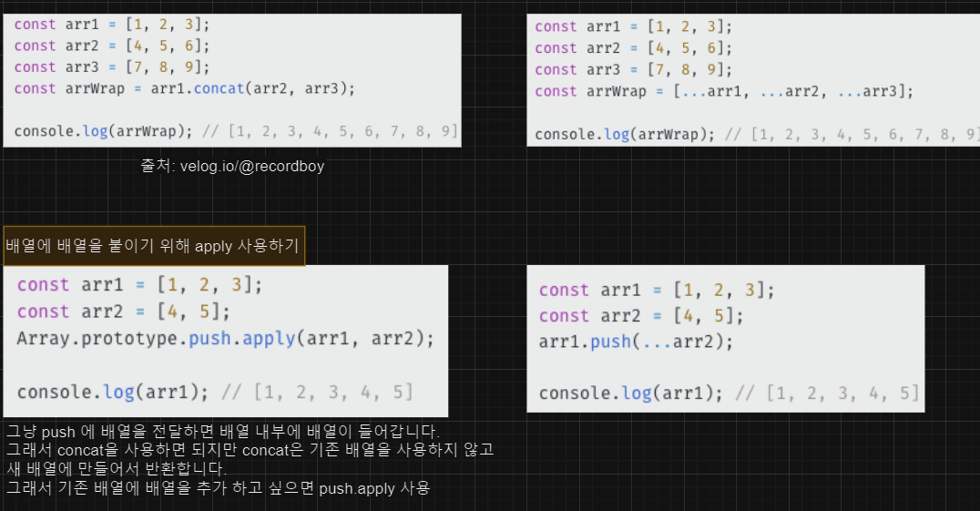Viewport: 980px width, 511px height.
Task: Click the line 'arr1.push(...arr2);'
Action: pyautogui.click(x=636, y=342)
